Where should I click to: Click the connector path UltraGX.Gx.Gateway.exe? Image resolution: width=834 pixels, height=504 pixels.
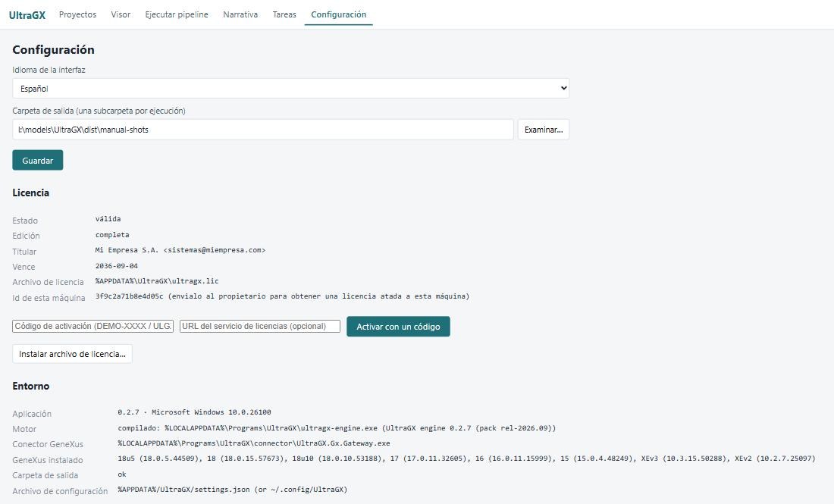click(254, 443)
